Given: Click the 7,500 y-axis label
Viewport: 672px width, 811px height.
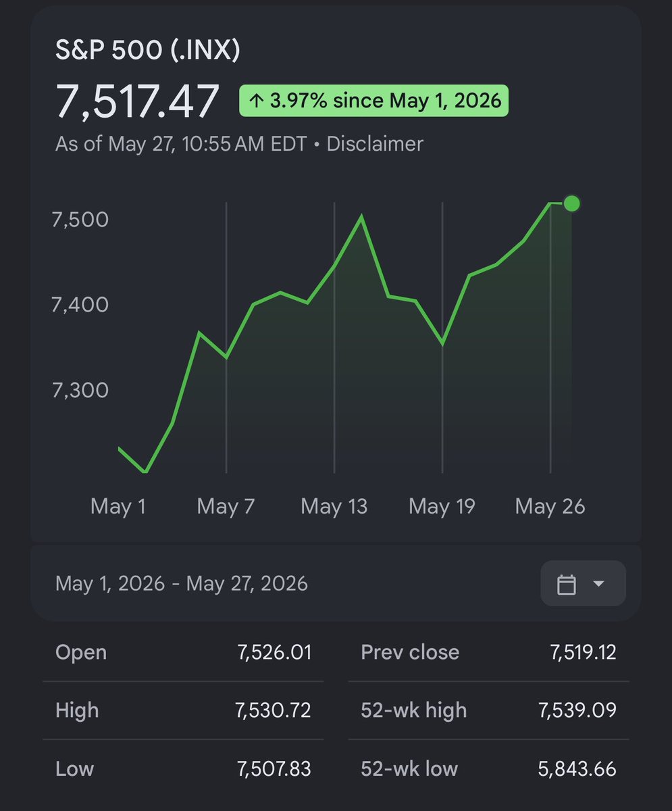Looking at the screenshot, I should pyautogui.click(x=80, y=220).
